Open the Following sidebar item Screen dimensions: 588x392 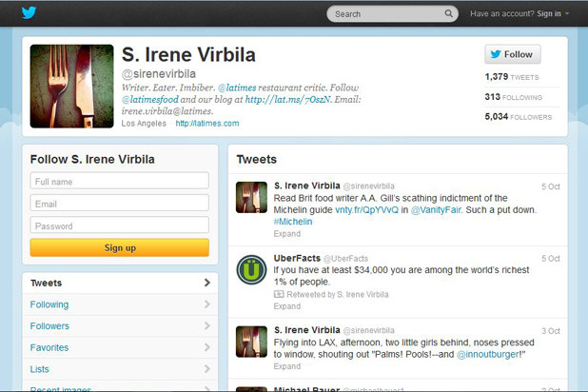120,304
